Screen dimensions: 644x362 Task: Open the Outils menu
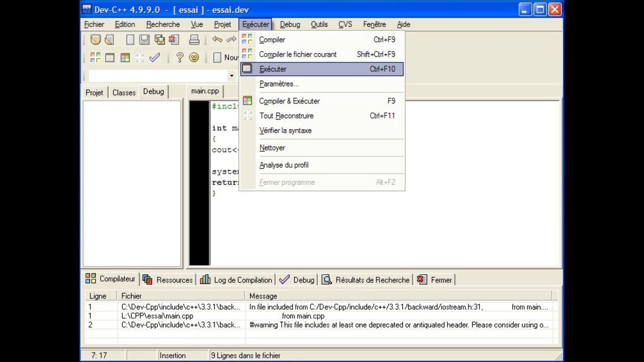pyautogui.click(x=319, y=24)
